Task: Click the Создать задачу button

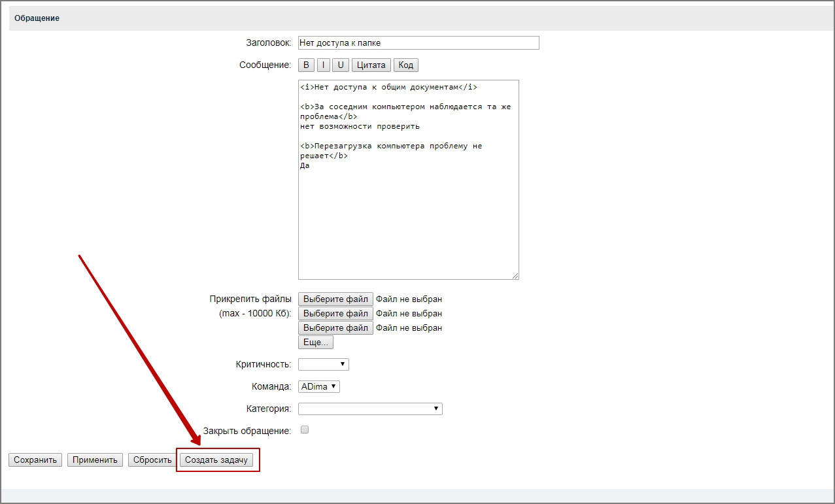Action: pos(216,460)
